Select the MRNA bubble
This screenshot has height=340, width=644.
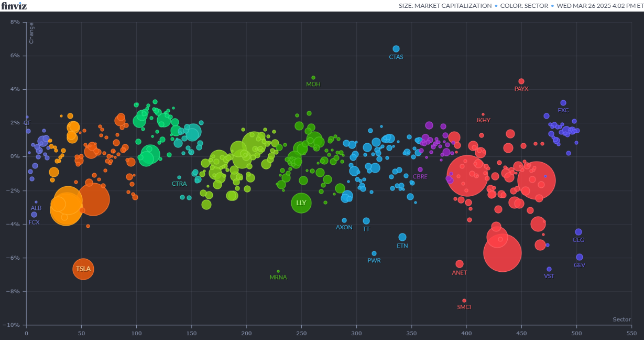[278, 271]
